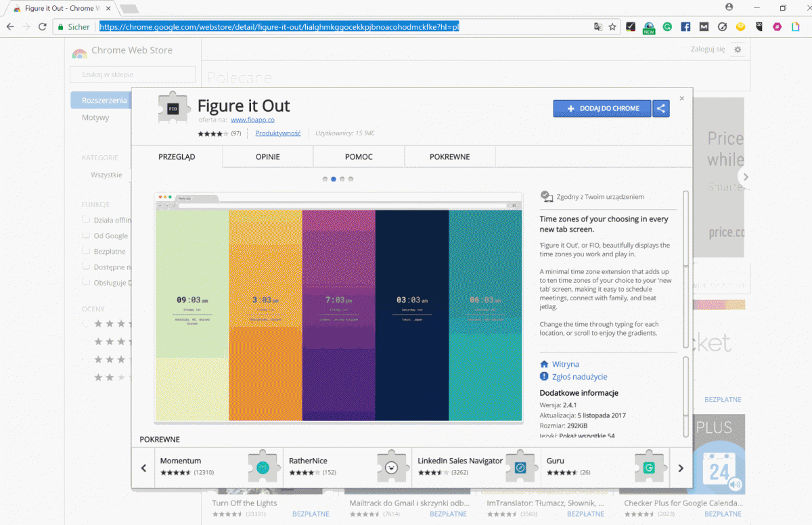This screenshot has height=525, width=812.
Task: Switch to the POMOC tab
Action: (359, 157)
